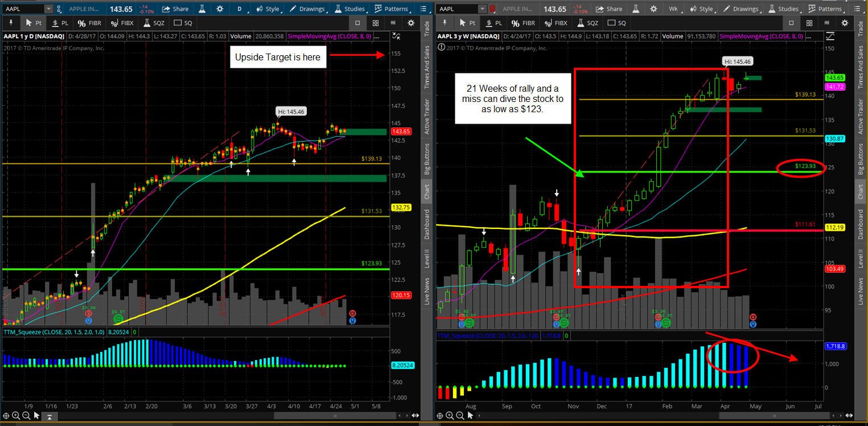Screen dimensions: 868x426
Task: Click the All button in right chart toolbar
Action: (x=826, y=23)
